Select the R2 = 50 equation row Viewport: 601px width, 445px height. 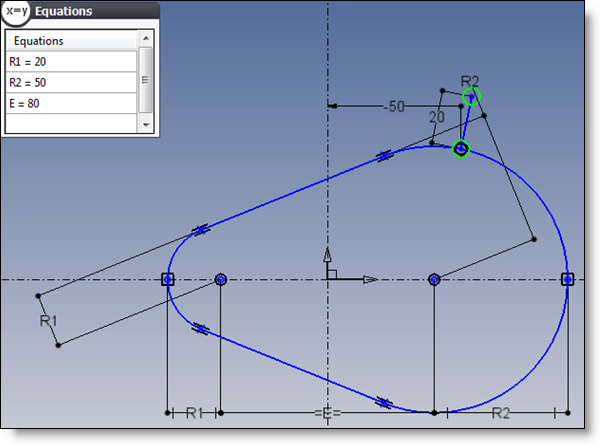point(70,83)
